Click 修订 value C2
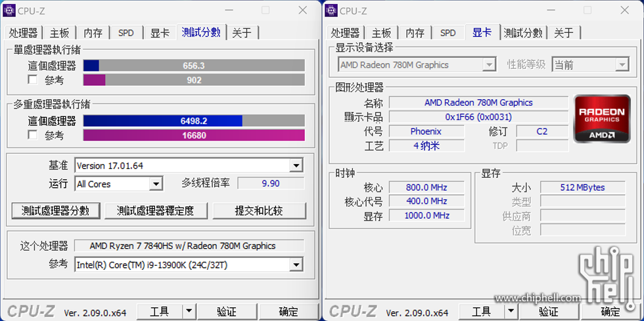The height and width of the screenshot is (321, 644). [x=542, y=131]
